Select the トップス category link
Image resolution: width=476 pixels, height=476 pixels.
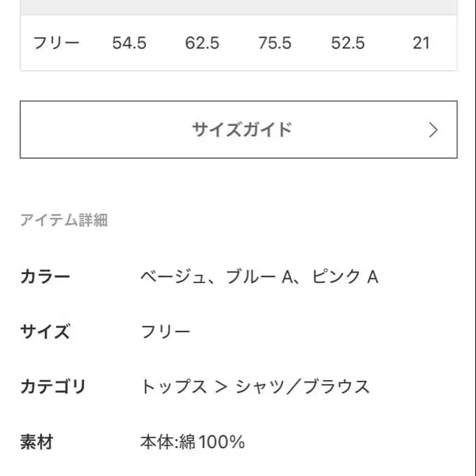pos(173,386)
